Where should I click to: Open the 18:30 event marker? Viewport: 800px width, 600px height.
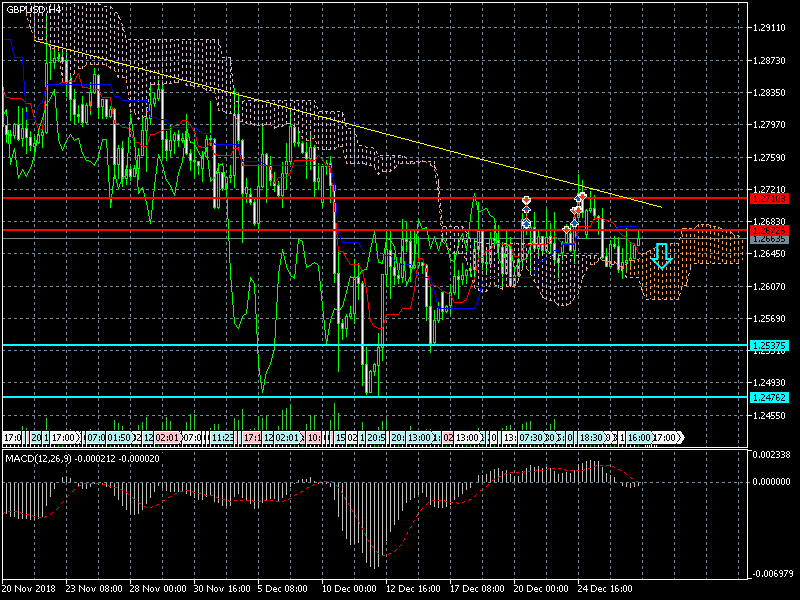click(x=592, y=438)
